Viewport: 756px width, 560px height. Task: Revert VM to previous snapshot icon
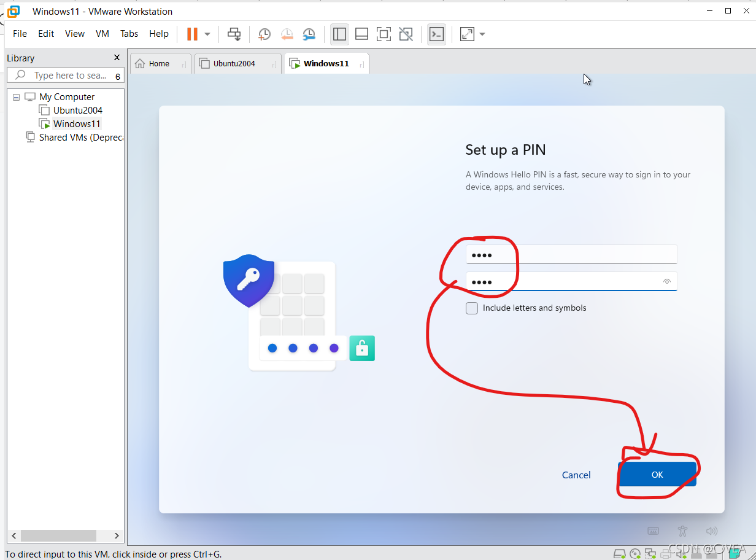(x=287, y=34)
